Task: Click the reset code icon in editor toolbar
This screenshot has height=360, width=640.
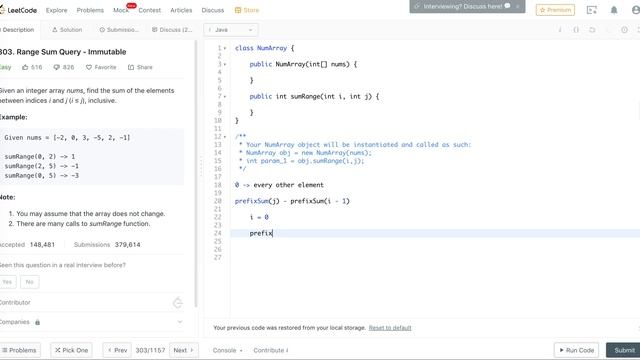Action: (x=592, y=30)
